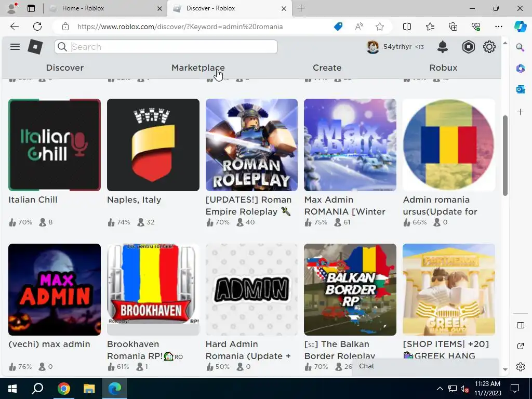Open Outlook sidebar icon
This screenshot has width=532, height=399.
[520, 89]
